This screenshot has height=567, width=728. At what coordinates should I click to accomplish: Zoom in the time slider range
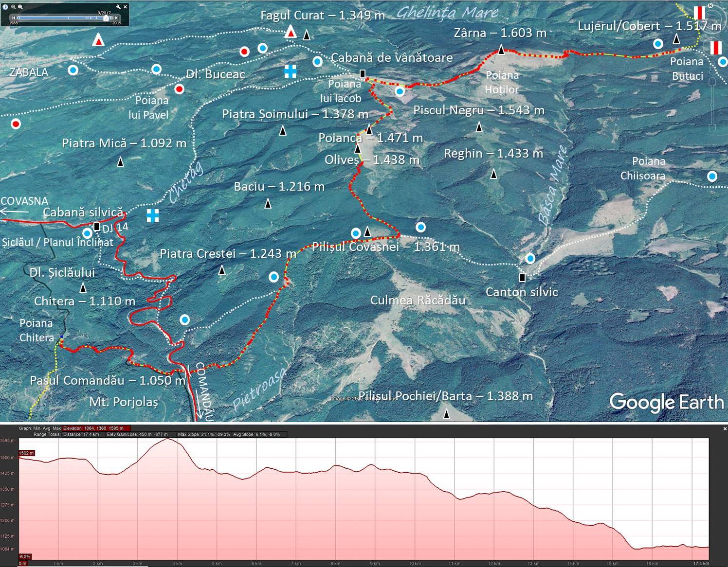tap(20, 7)
